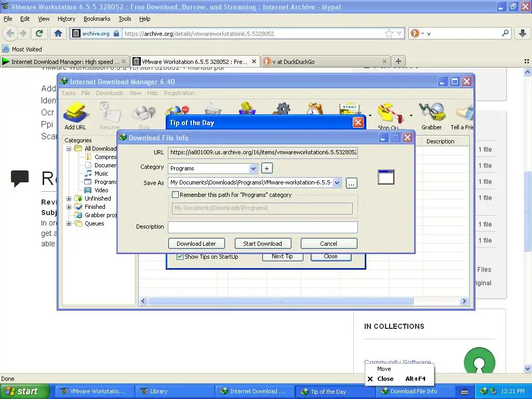Open the browser Bookmarks menu
Viewport: 532px width, 399px height.
coord(97,19)
